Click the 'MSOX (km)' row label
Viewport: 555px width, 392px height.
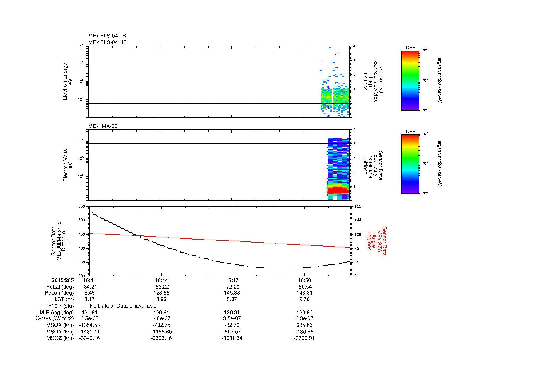click(60, 325)
